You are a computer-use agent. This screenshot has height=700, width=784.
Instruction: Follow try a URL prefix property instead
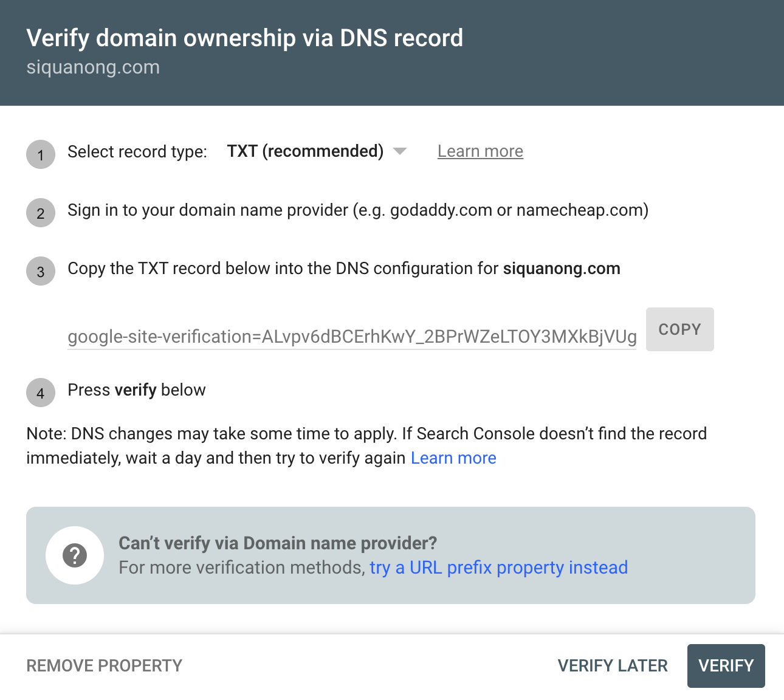point(498,568)
